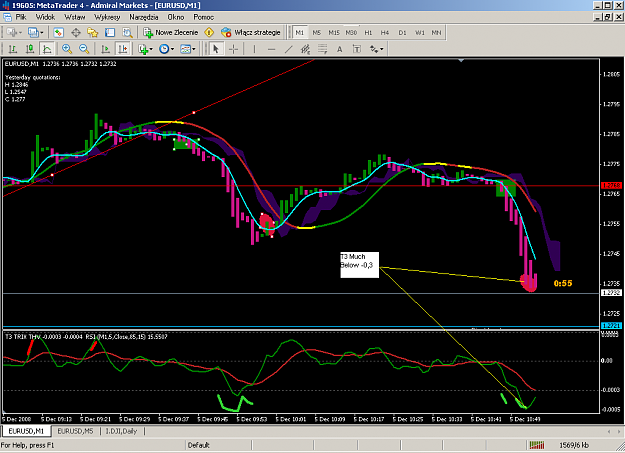Select the trendline drawing tool
This screenshot has width=625, height=453.
(289, 49)
